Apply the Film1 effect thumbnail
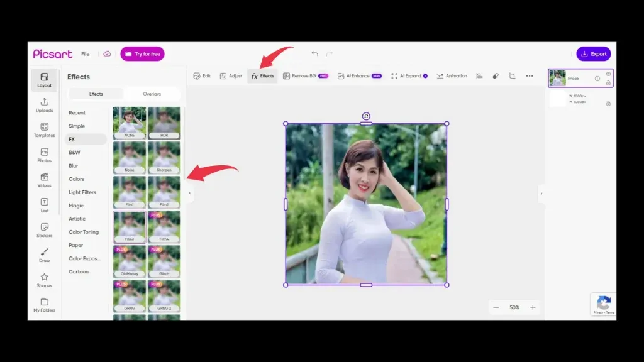Image resolution: width=644 pixels, height=362 pixels. (x=130, y=192)
